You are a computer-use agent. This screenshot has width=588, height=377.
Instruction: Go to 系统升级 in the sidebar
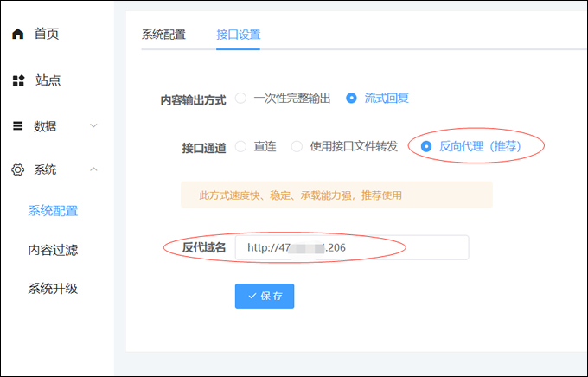53,289
